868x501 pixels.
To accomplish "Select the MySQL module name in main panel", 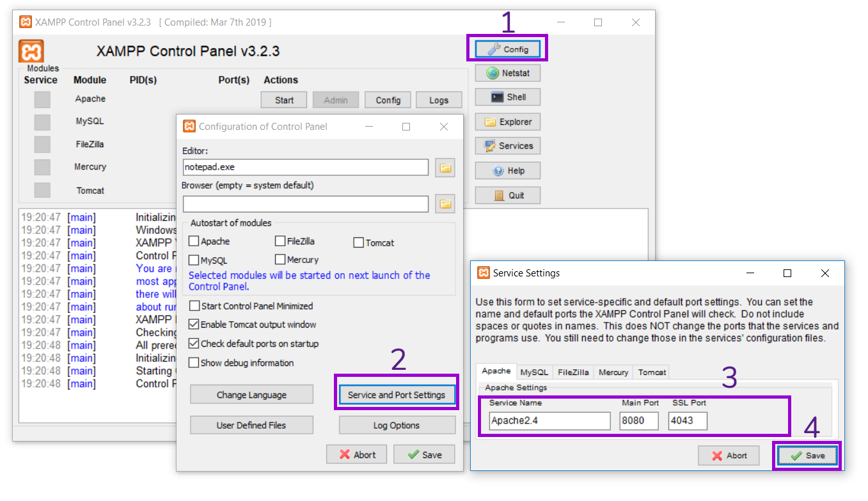I will click(90, 121).
